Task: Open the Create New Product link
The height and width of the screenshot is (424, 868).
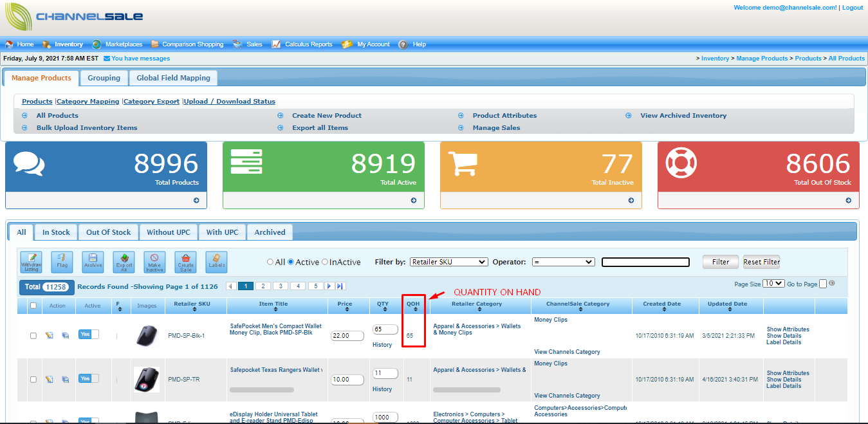Action: point(327,116)
